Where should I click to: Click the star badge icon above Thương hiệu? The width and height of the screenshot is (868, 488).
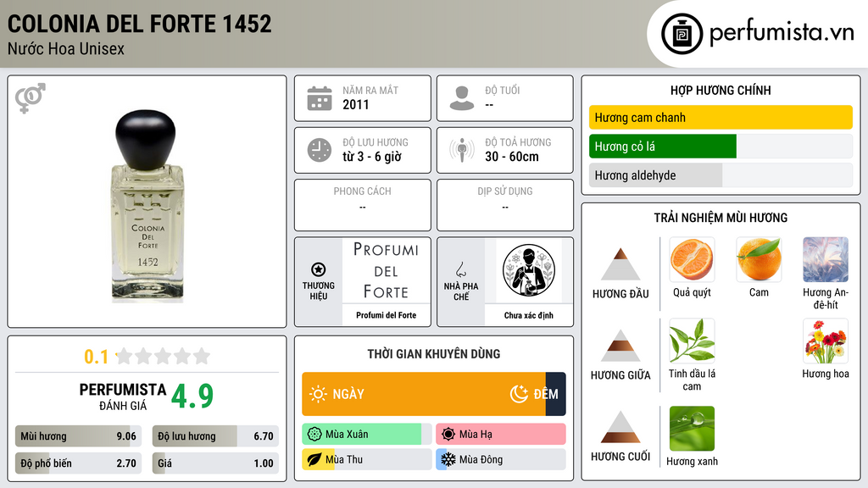(319, 269)
